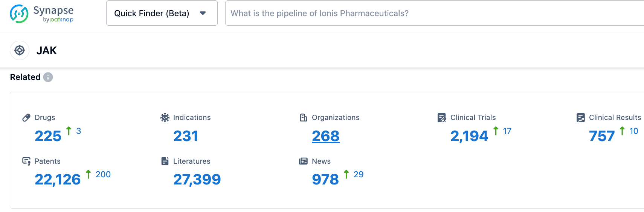Click the Literatures document icon
Screen dimensions: 644x212
(x=165, y=161)
